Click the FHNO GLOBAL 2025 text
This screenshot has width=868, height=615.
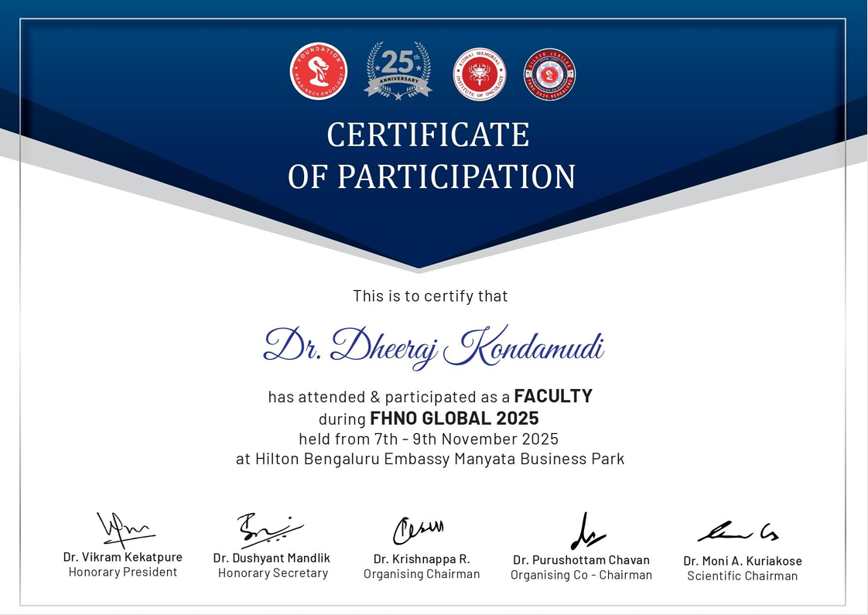coord(454,419)
